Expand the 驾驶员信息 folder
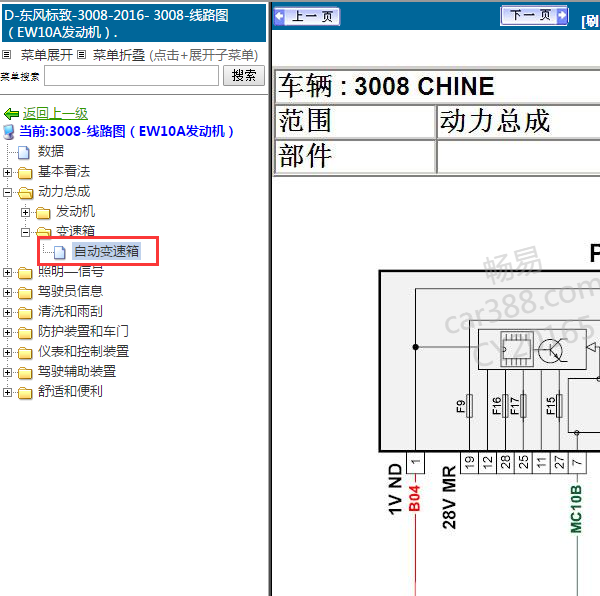The width and height of the screenshot is (600, 596). coord(7,293)
